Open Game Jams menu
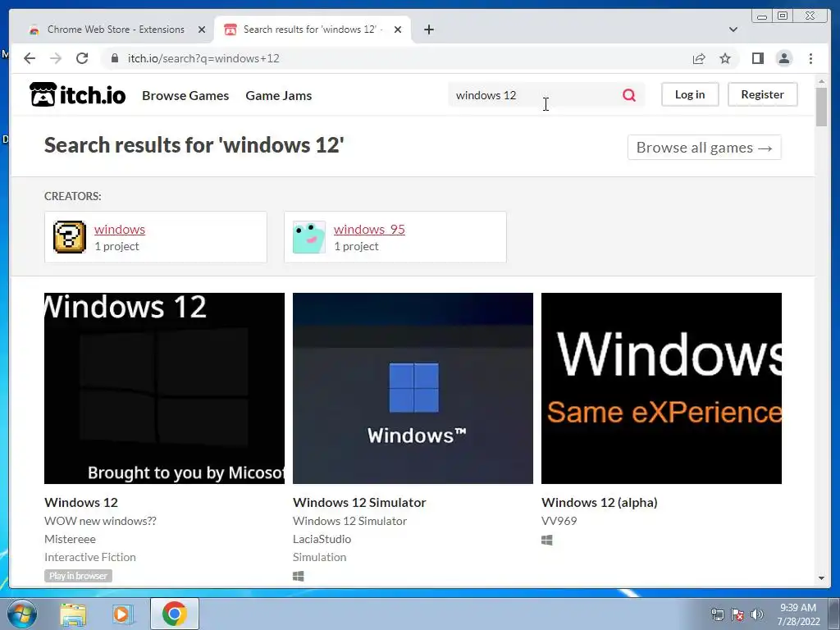This screenshot has height=630, width=840. pyautogui.click(x=279, y=95)
